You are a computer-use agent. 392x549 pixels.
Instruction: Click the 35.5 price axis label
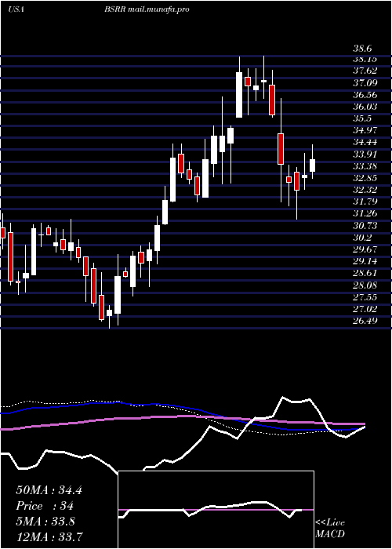point(362,118)
